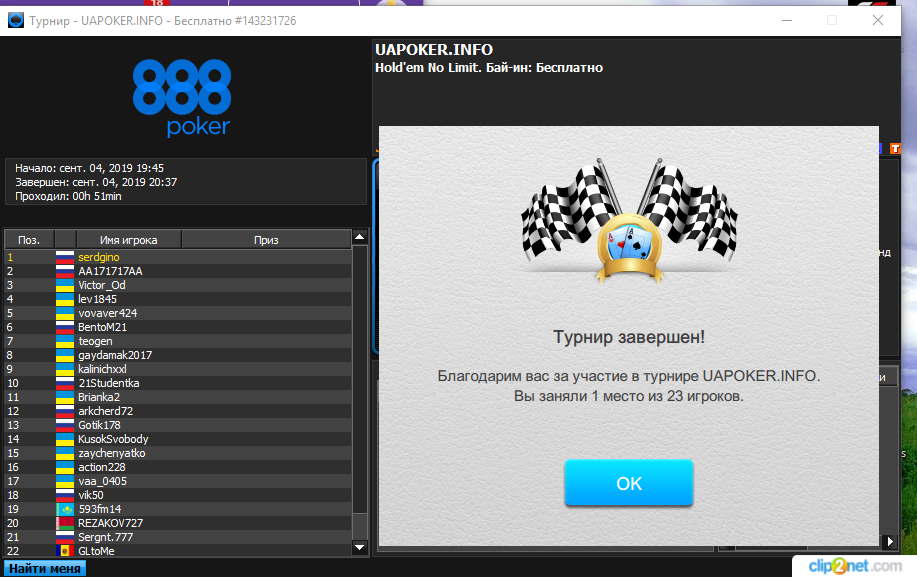Select player Sergnt.777 row

pos(178,537)
